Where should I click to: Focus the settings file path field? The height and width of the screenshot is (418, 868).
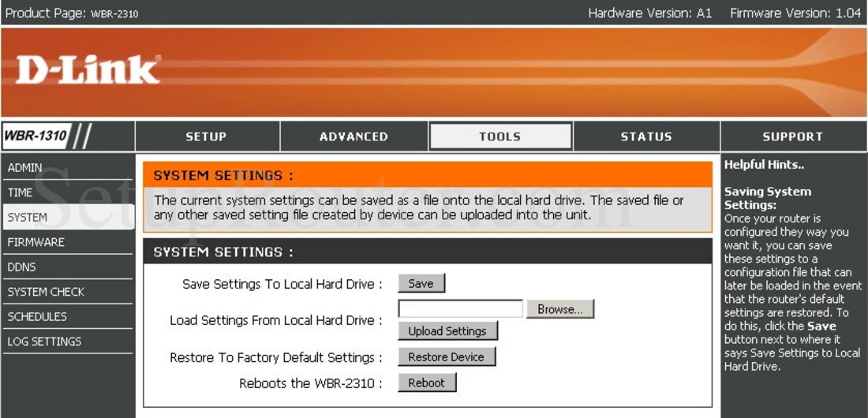pos(460,309)
